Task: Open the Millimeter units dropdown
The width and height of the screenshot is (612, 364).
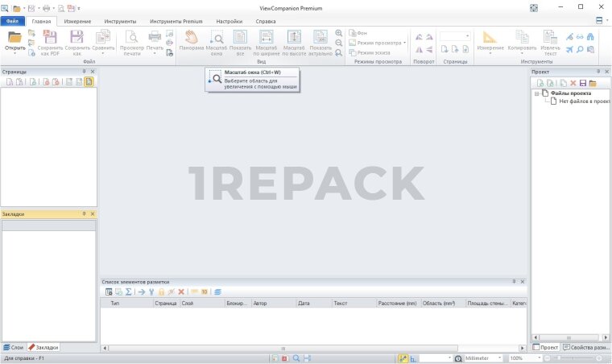Action: point(500,358)
